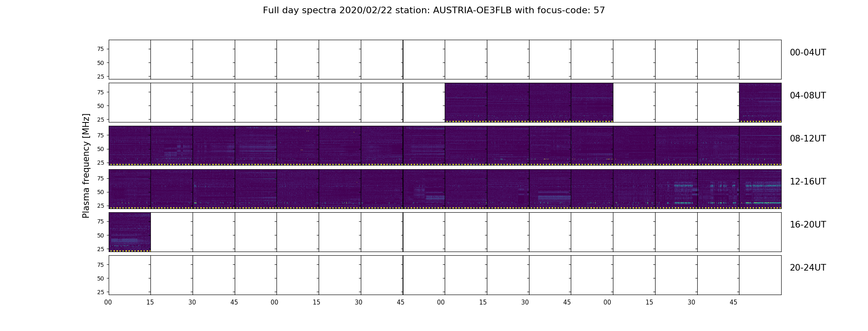The image size is (868, 331).
Task: Open the last spectrum panel of the 04-08UT row
Action: pos(760,103)
